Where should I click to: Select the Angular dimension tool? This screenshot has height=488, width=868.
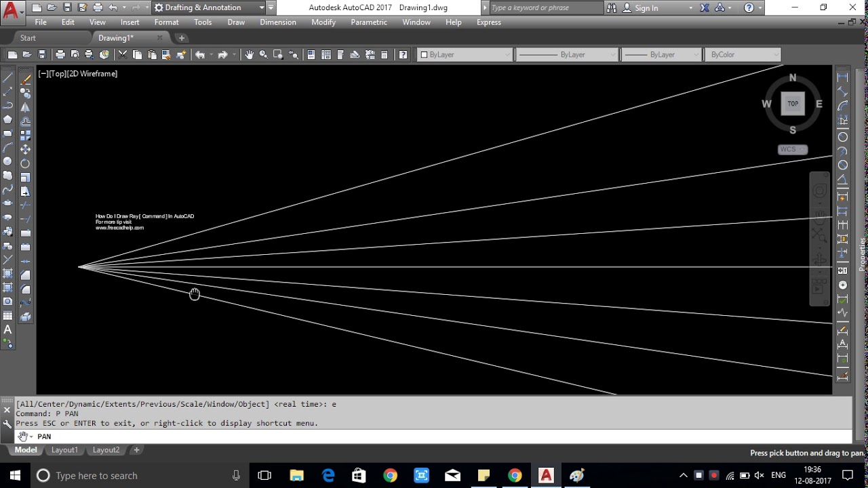(843, 180)
